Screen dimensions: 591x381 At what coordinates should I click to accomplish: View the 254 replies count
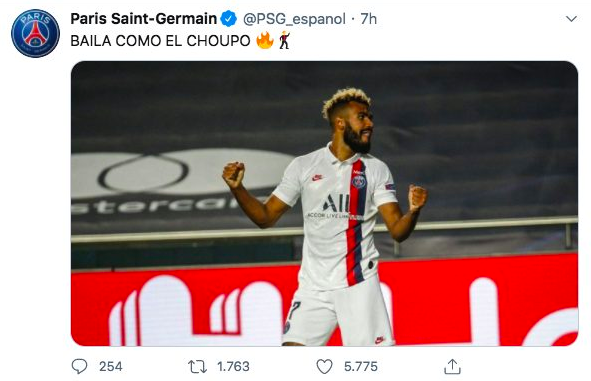[110, 366]
